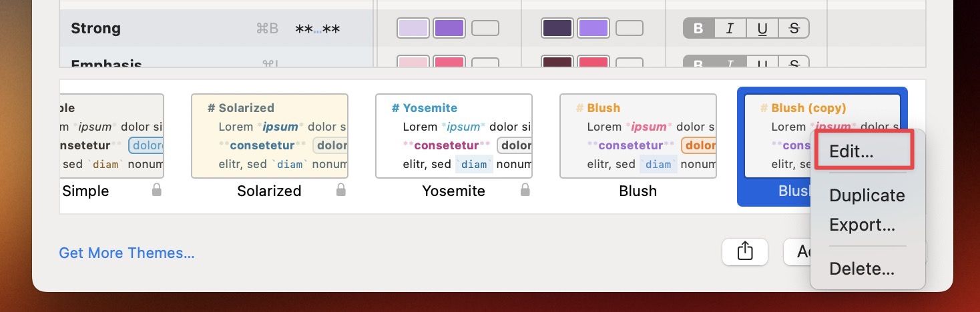Click the share icon button below the themes
980x312 pixels.
point(745,251)
